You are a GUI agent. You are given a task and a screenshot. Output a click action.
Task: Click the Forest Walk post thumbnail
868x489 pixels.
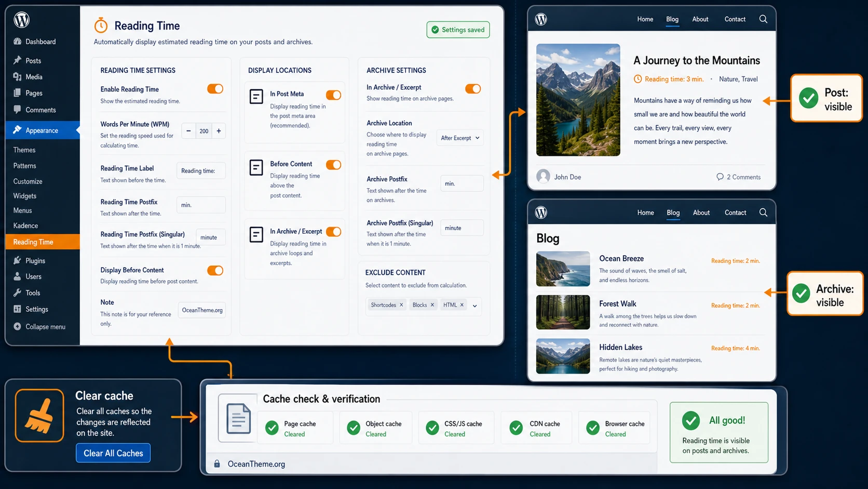click(x=563, y=312)
